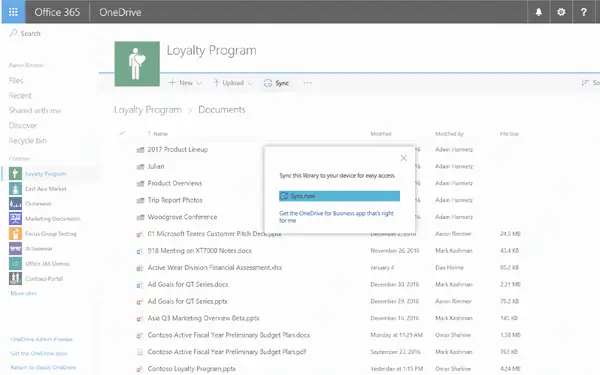Click the Search input field
The height and width of the screenshot is (375, 600).
(x=30, y=33)
